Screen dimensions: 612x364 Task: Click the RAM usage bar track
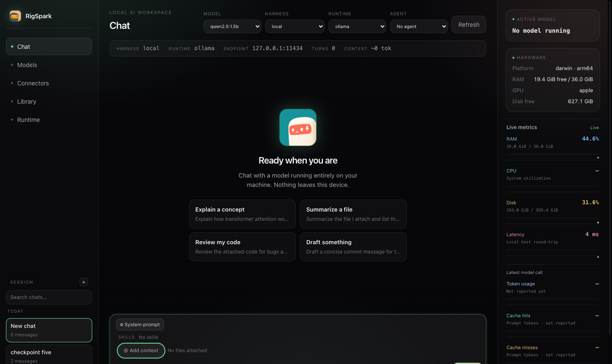click(x=552, y=158)
